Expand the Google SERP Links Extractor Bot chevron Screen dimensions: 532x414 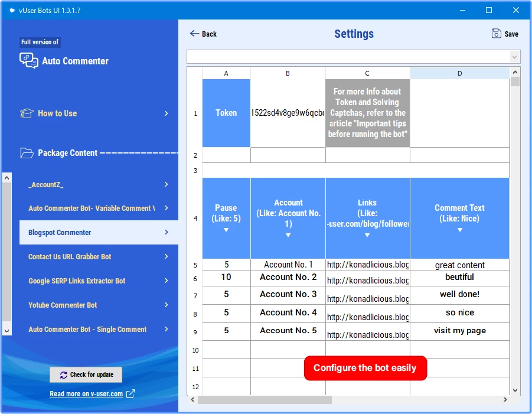(167, 281)
